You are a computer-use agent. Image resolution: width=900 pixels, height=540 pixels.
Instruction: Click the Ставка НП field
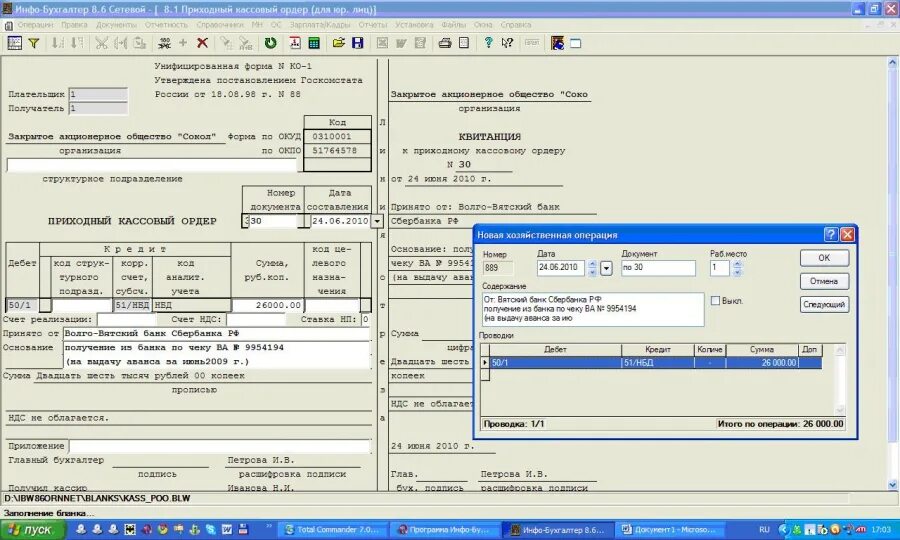366,320
